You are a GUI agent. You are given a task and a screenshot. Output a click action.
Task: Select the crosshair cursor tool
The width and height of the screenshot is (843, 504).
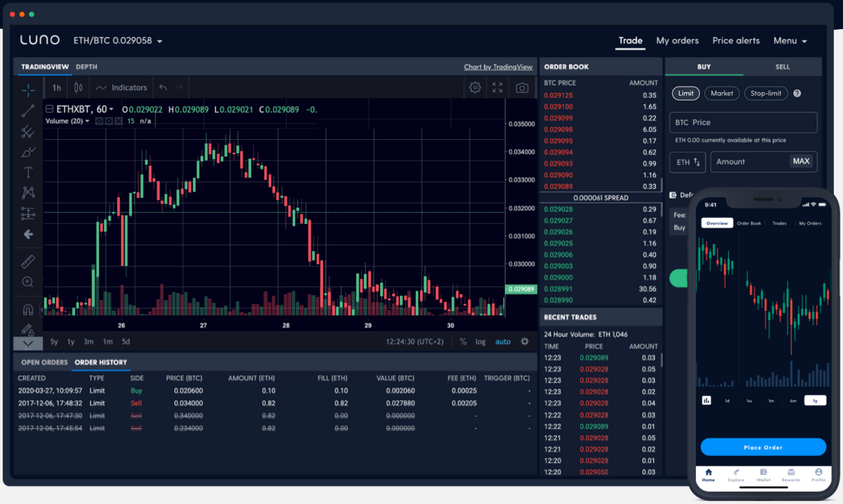point(28,90)
